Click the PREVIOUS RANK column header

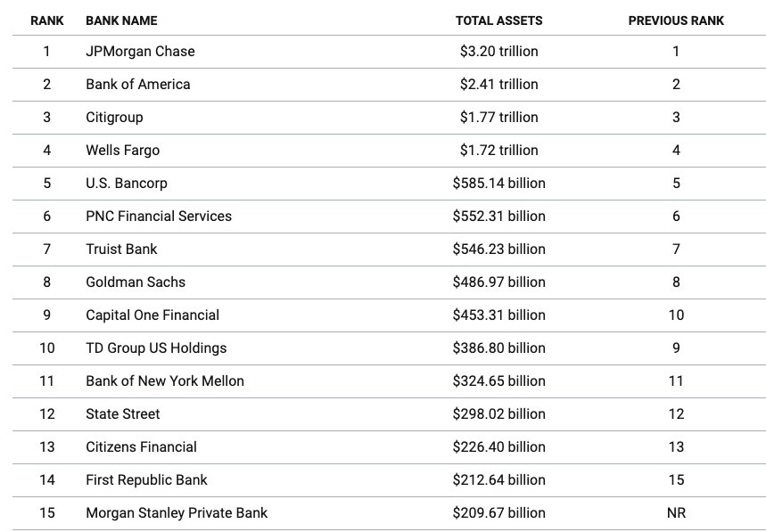pyautogui.click(x=676, y=20)
